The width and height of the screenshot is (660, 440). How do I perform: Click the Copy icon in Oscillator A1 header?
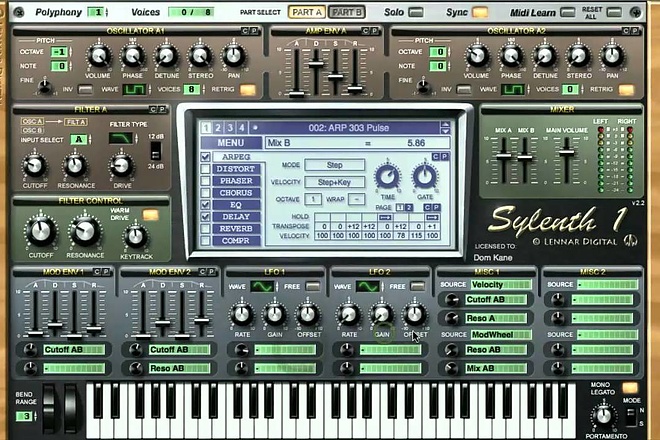click(x=245, y=31)
